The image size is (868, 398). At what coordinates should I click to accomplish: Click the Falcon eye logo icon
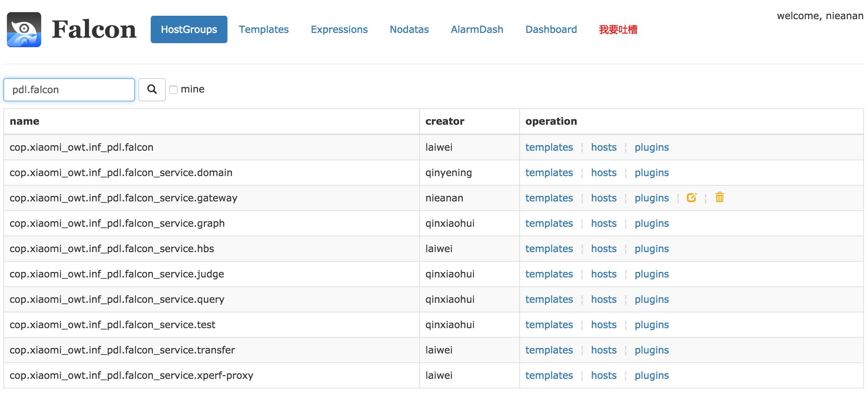pos(24,30)
